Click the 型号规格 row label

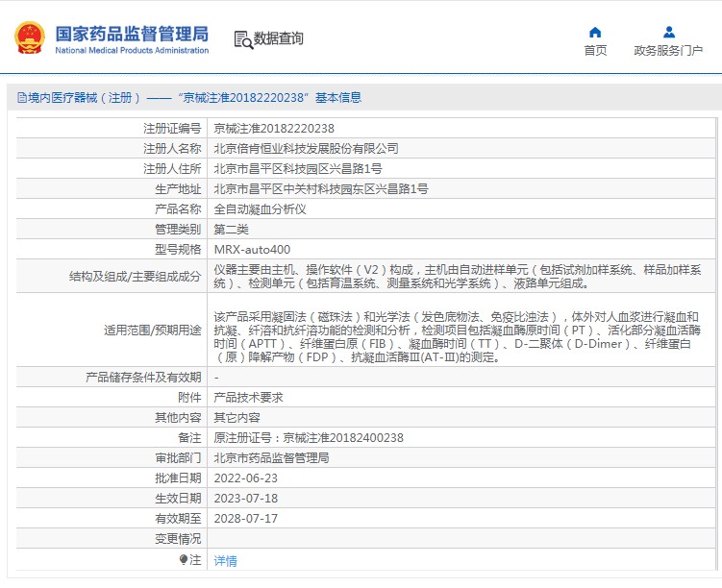coord(178,250)
